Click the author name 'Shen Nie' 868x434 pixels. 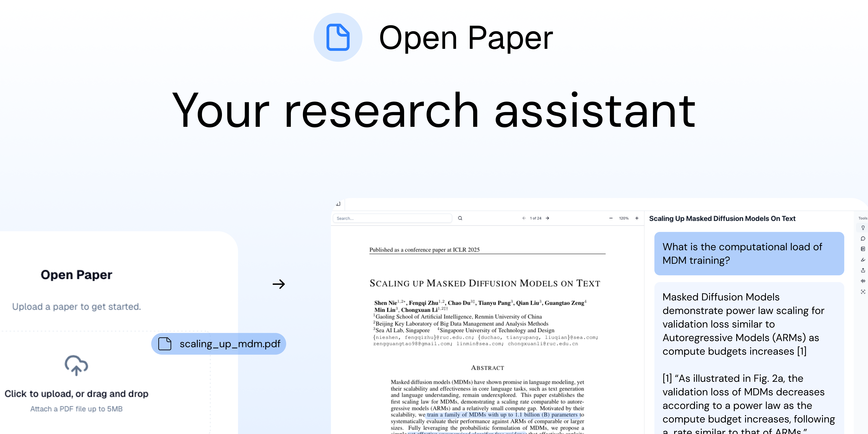[386, 303]
